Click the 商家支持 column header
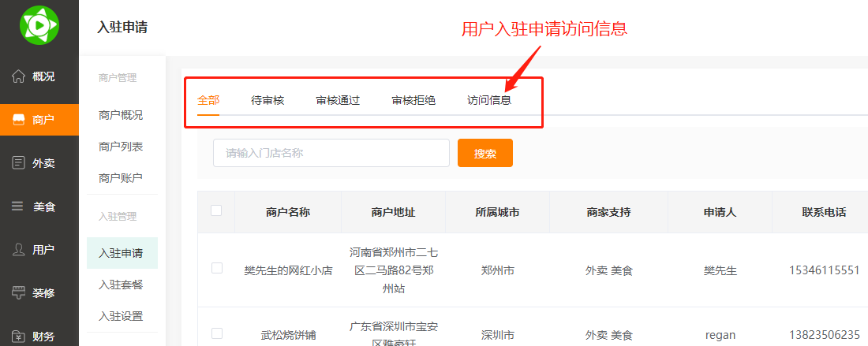The width and height of the screenshot is (868, 346). (x=609, y=212)
